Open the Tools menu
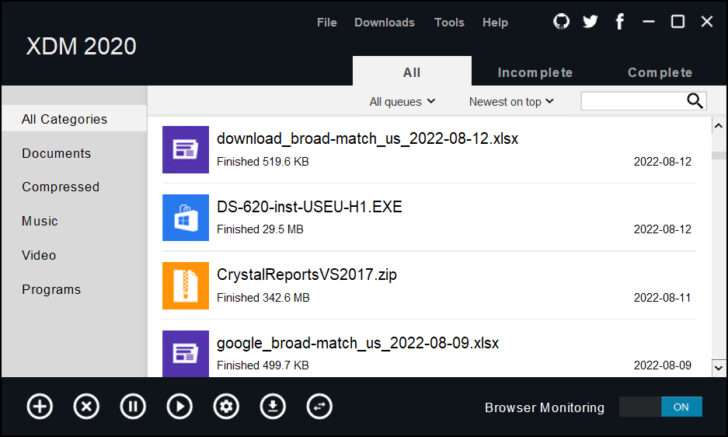Image resolution: width=728 pixels, height=437 pixels. (449, 22)
